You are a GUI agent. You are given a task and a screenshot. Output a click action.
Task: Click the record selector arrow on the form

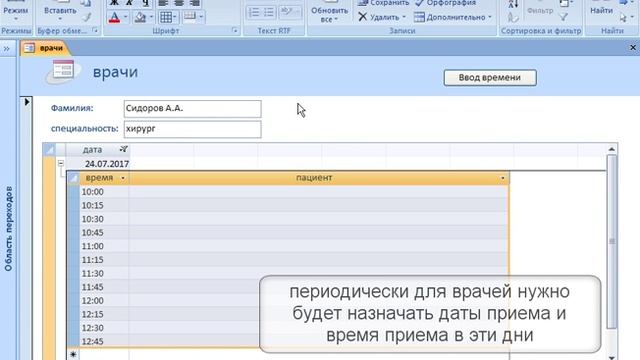pyautogui.click(x=27, y=102)
